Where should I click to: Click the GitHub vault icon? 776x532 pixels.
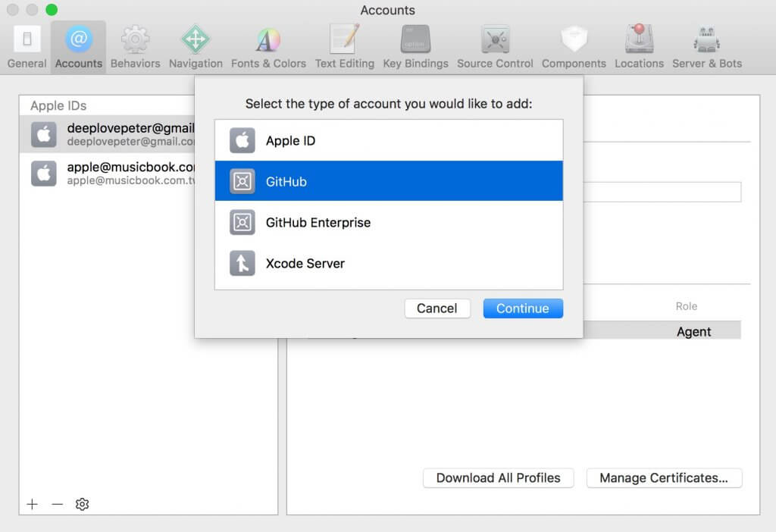(242, 181)
